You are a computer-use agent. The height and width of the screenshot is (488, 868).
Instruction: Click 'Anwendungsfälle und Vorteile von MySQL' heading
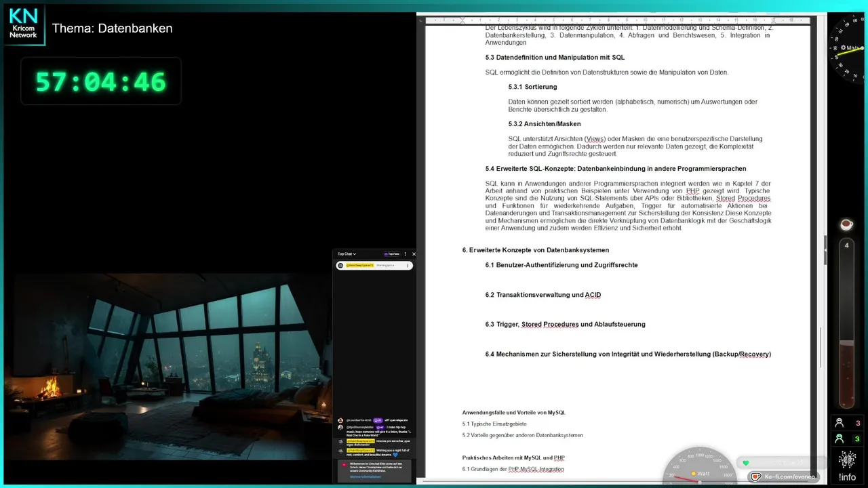(x=514, y=412)
